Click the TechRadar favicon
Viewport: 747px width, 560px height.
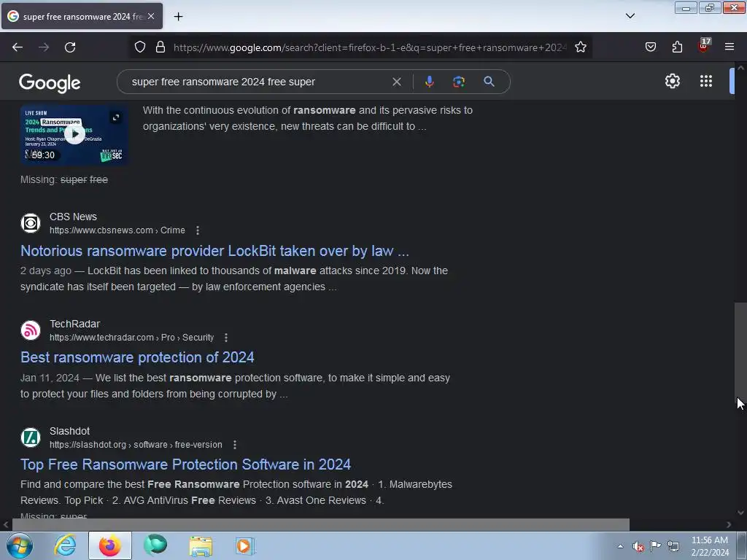(x=31, y=330)
